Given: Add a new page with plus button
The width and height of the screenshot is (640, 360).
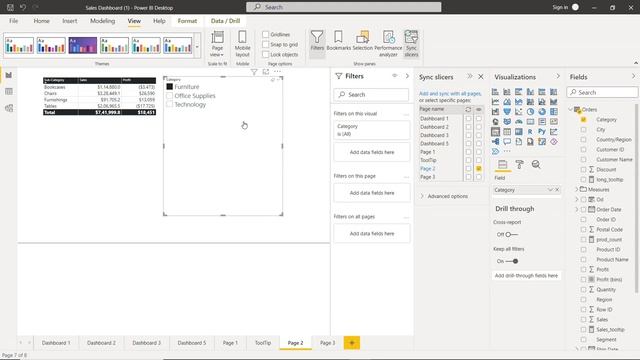Looking at the screenshot, I should click(x=352, y=343).
